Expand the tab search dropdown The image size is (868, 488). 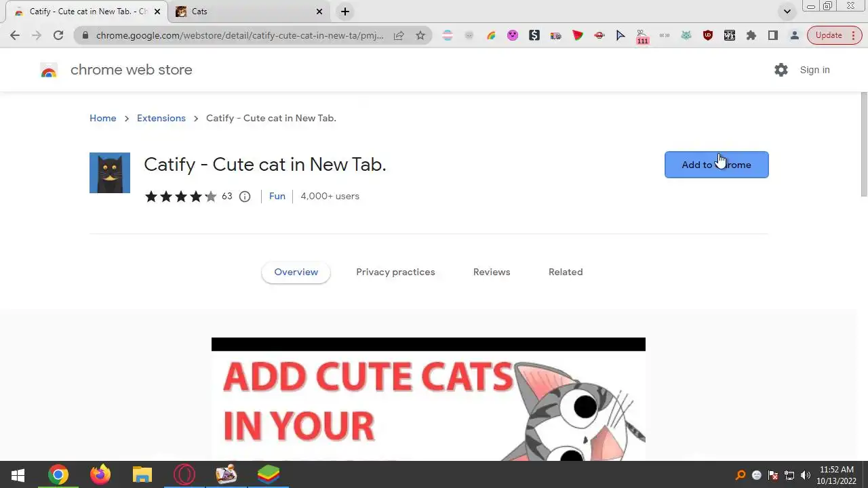(x=787, y=12)
